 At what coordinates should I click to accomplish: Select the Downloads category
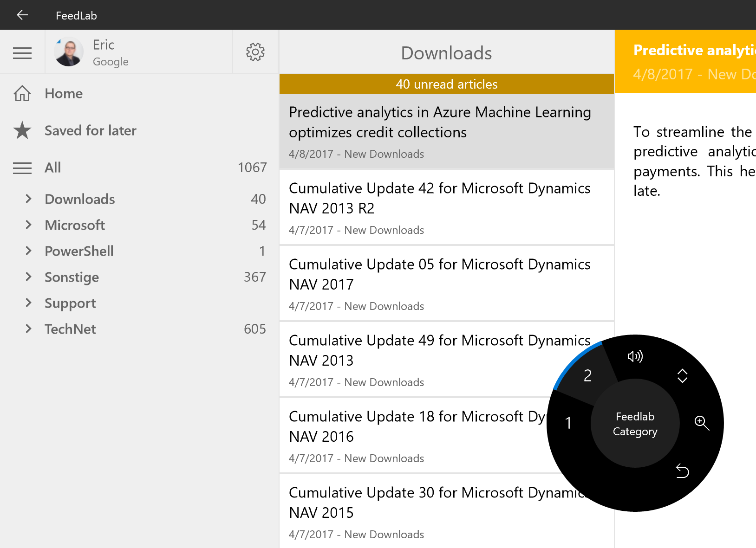coord(80,199)
